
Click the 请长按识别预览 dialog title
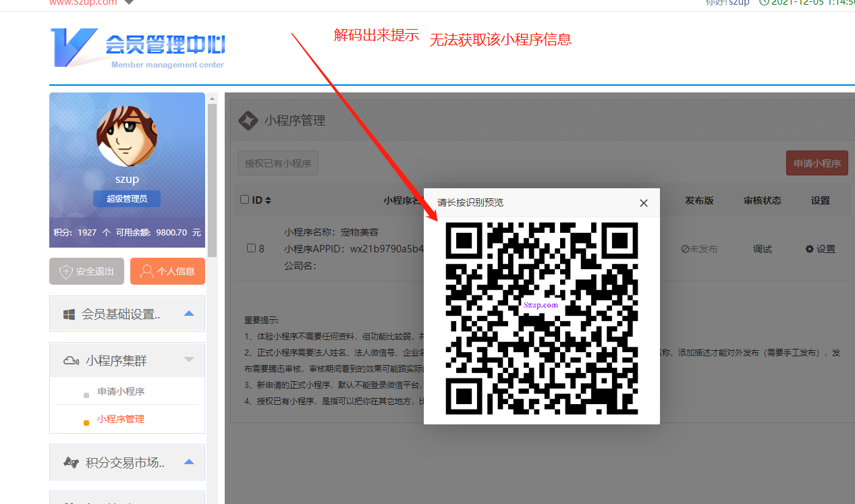(x=470, y=202)
